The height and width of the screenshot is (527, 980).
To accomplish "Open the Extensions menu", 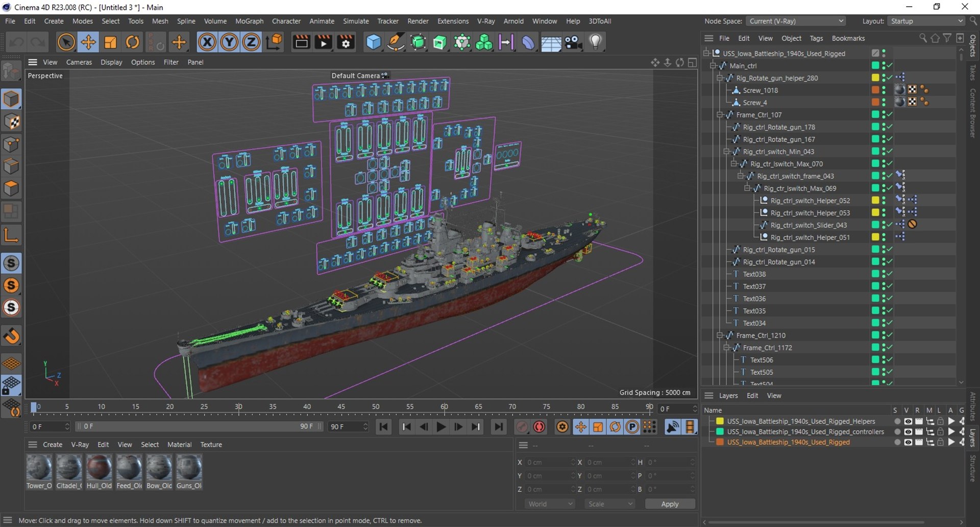I will pos(453,21).
